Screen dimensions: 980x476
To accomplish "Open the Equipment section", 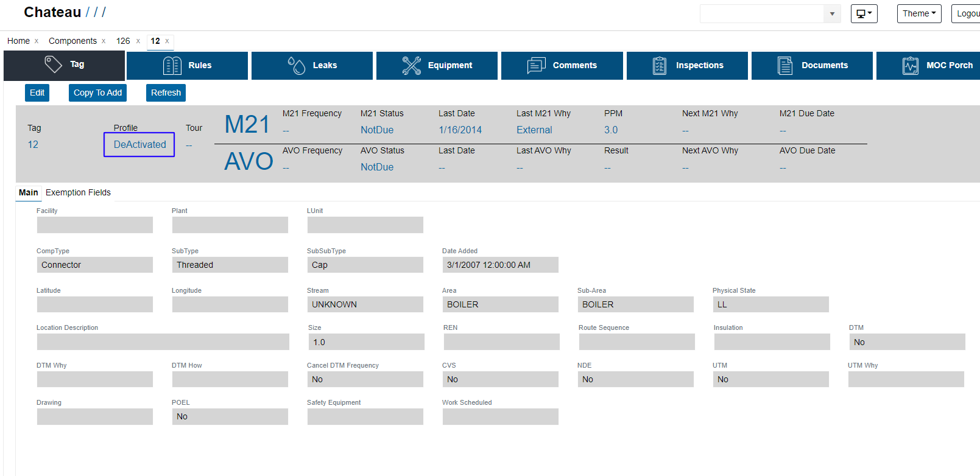I will tap(437, 65).
